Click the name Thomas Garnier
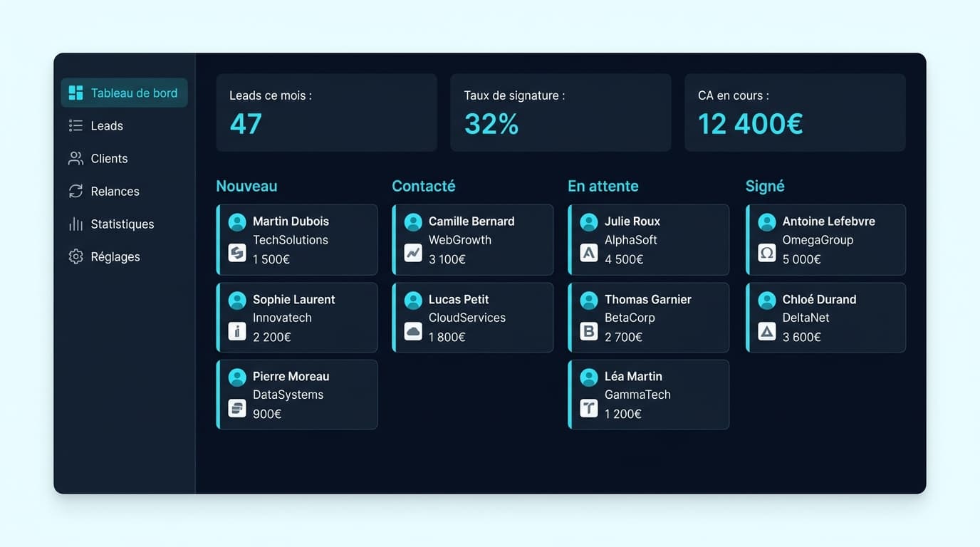The width and height of the screenshot is (980, 547). pyautogui.click(x=648, y=300)
